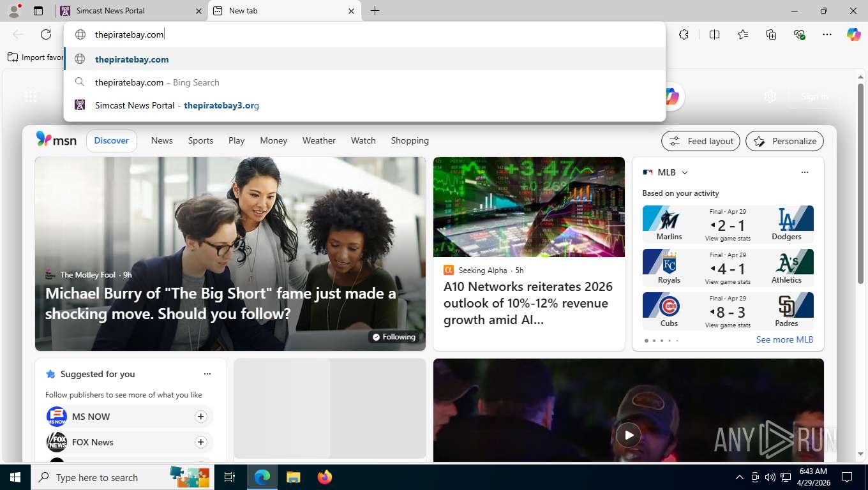The image size is (868, 490).
Task: Open the Weather section
Action: [319, 140]
